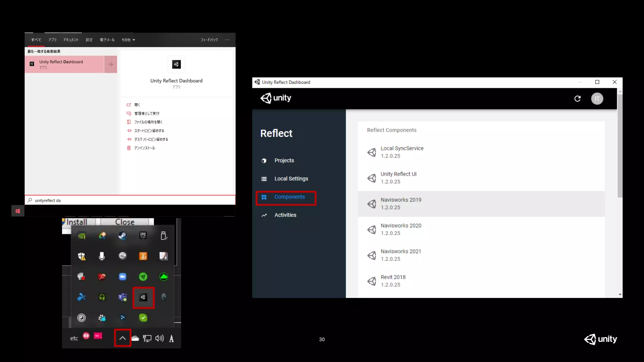Click the volume speaker icon in taskbar
The image size is (644, 362).
coord(159,338)
